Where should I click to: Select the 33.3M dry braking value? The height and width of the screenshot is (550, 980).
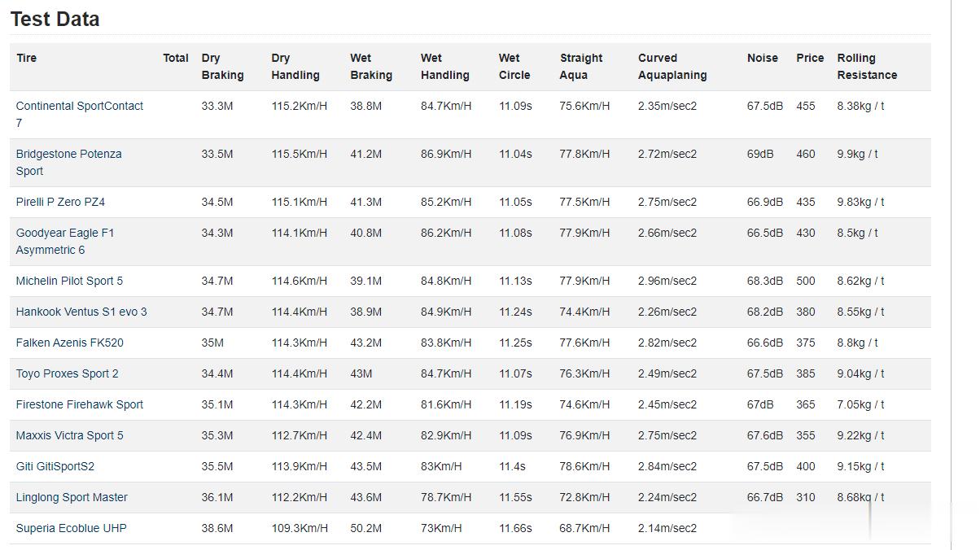tap(217, 106)
